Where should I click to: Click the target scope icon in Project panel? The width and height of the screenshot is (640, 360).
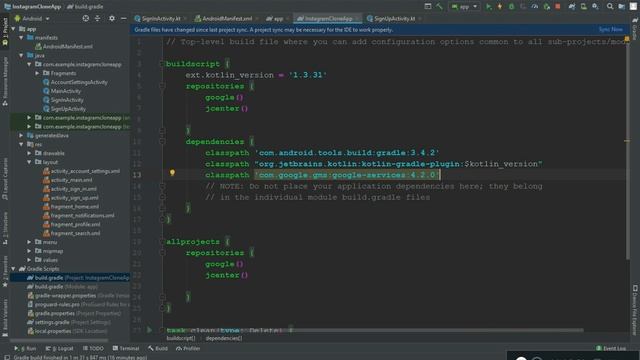pyautogui.click(x=86, y=18)
